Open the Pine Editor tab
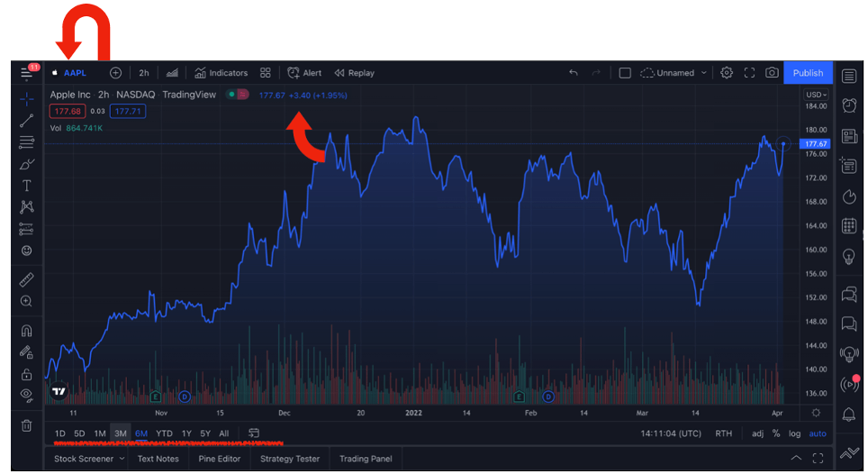This screenshot has height=474, width=868. click(x=219, y=459)
